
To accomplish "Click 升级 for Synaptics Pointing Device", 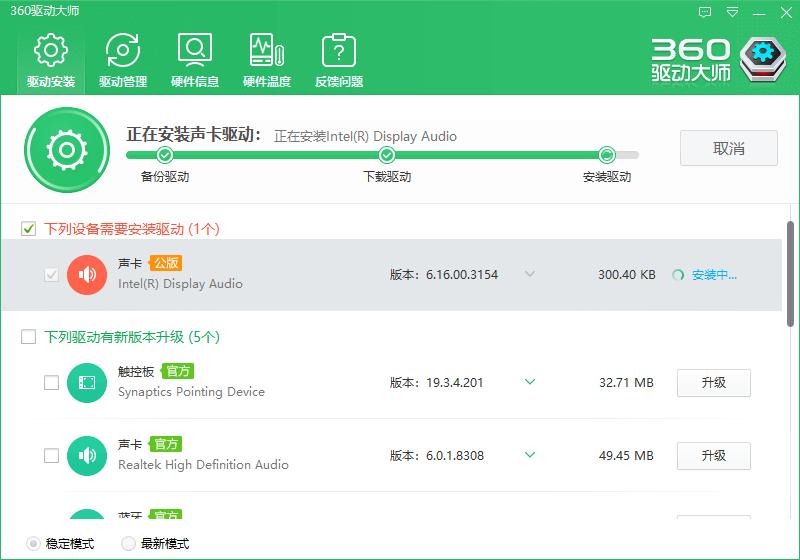I will click(714, 383).
